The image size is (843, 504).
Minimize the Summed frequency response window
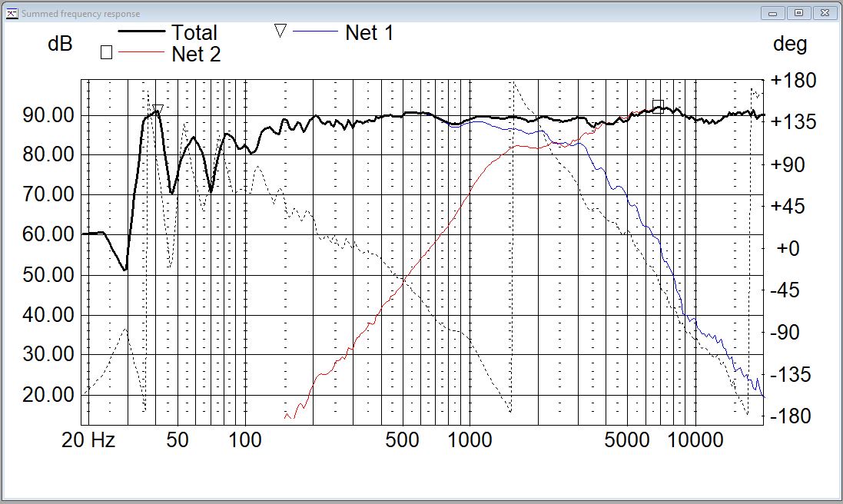coord(773,13)
